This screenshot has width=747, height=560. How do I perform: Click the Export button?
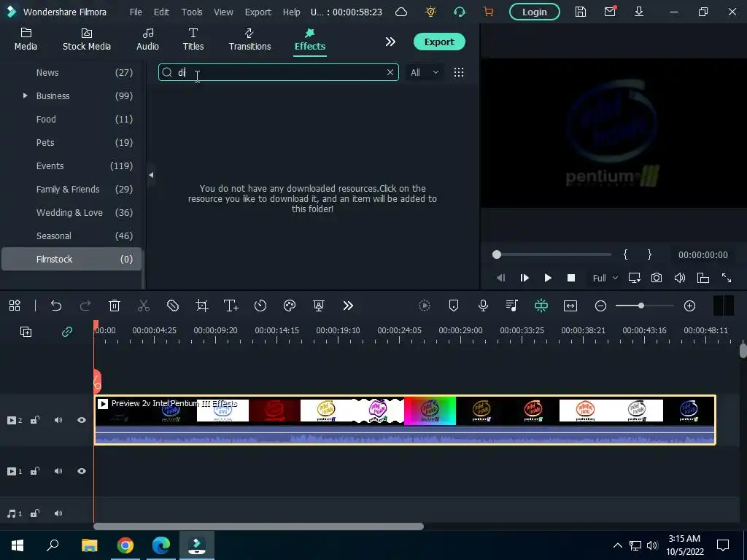pyautogui.click(x=439, y=42)
